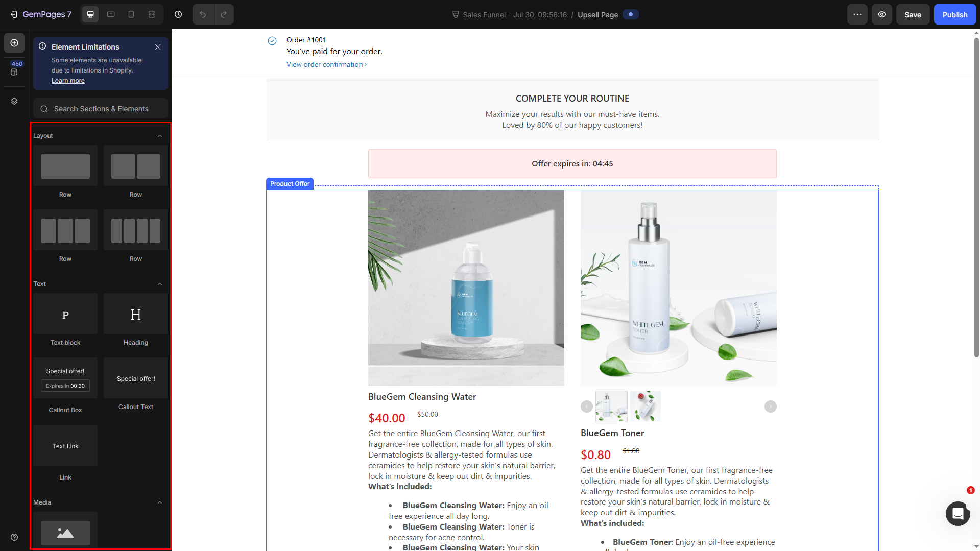Viewport: 980px width, 551px height.
Task: Preview the page with eye icon
Action: (x=882, y=14)
